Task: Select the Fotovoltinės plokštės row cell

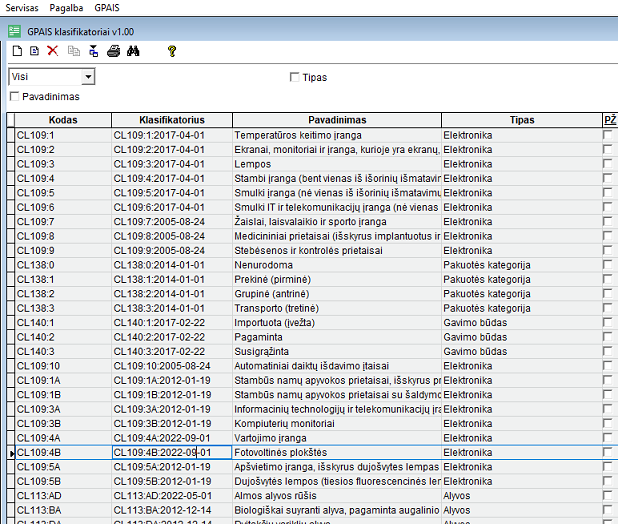Action: pos(336,453)
